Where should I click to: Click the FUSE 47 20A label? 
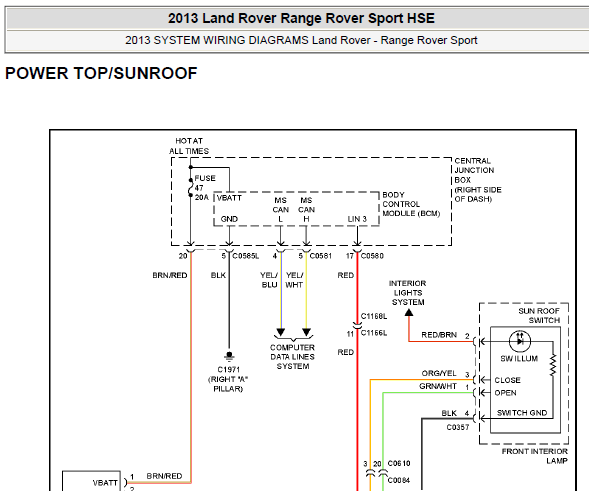click(205, 187)
